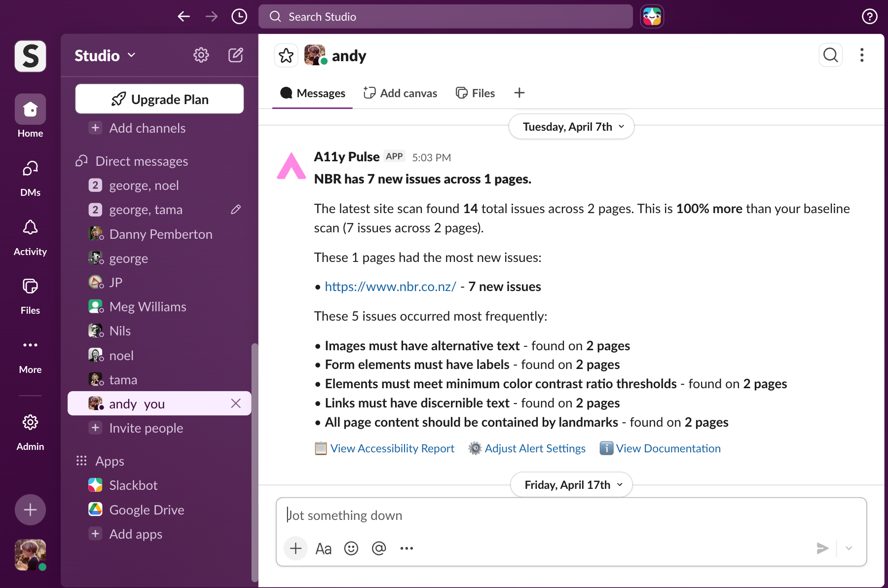Image resolution: width=888 pixels, height=588 pixels.
Task: Select the Add canvas tab
Action: coord(400,93)
